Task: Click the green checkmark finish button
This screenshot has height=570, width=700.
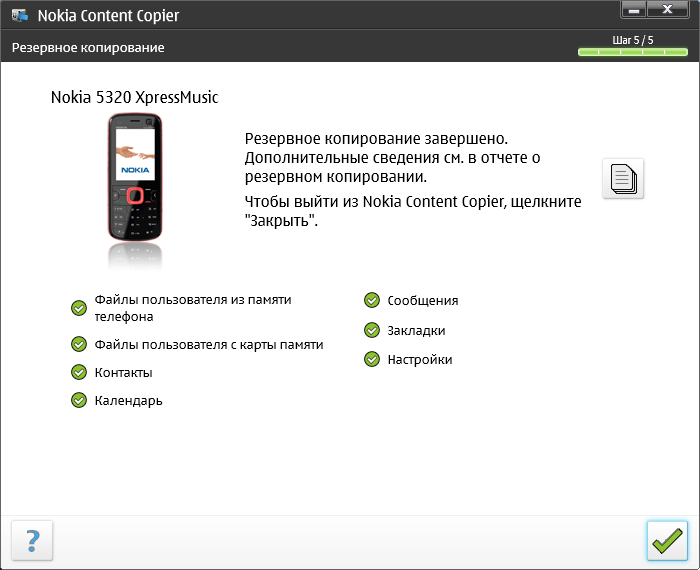Action: point(667,541)
